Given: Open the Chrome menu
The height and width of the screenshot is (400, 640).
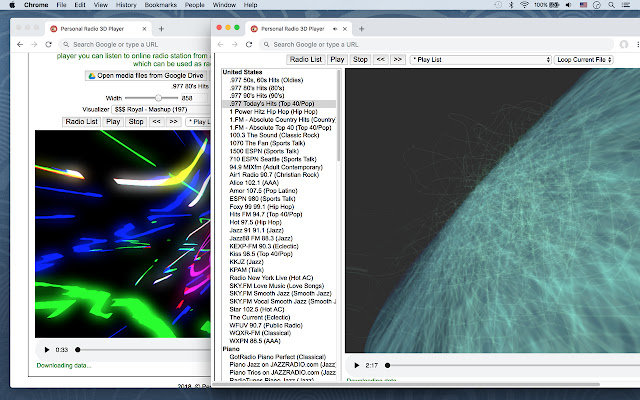Looking at the screenshot, I should pos(36,5).
